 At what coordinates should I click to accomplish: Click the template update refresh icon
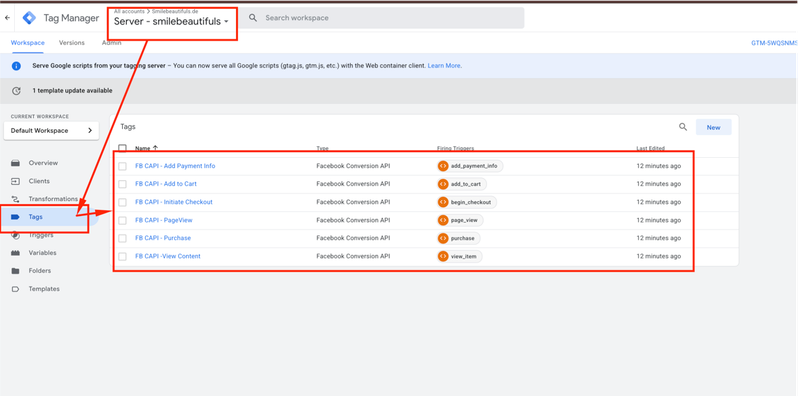(x=16, y=91)
